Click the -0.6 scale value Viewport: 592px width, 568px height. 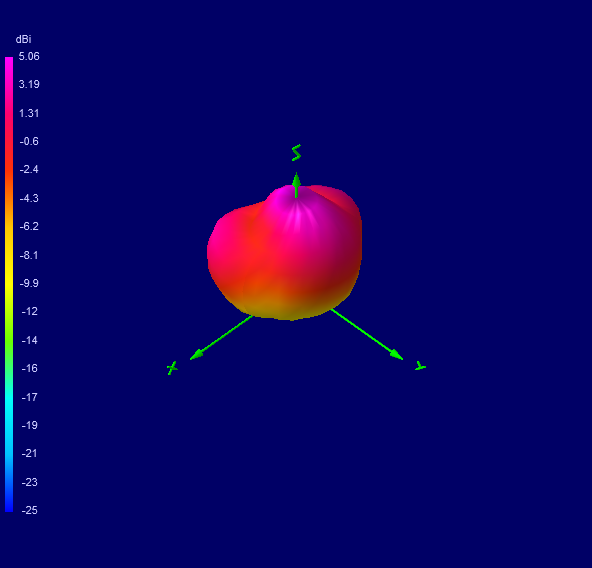coord(29,141)
